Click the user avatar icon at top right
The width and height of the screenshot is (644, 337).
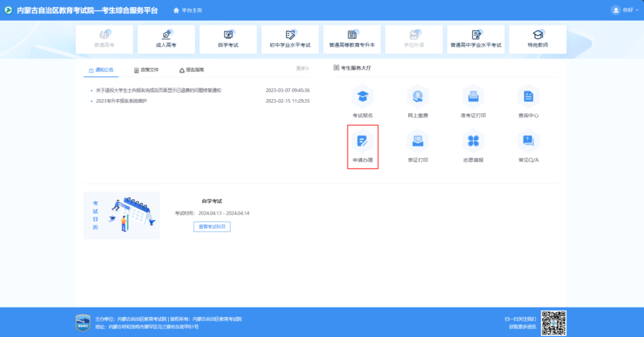tap(616, 10)
